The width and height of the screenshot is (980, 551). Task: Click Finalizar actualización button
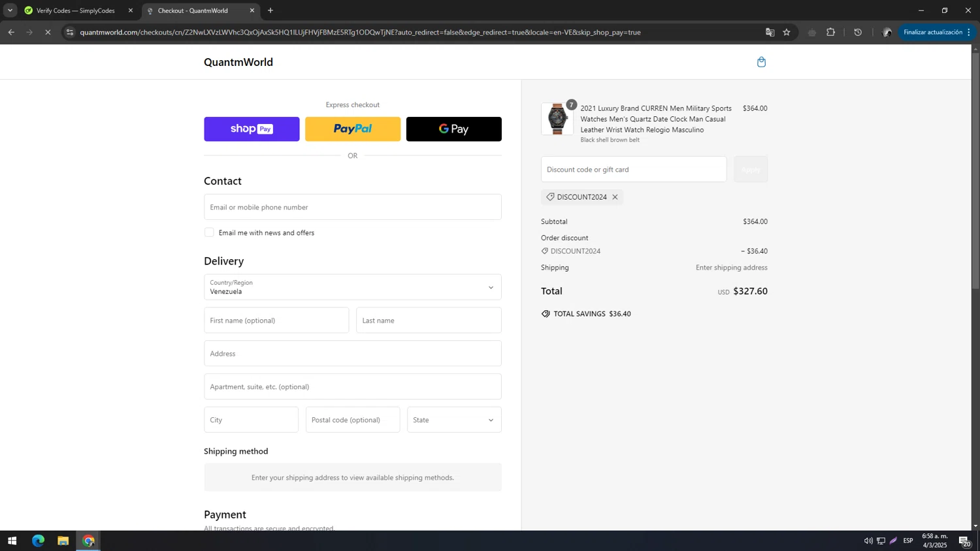pos(932,32)
